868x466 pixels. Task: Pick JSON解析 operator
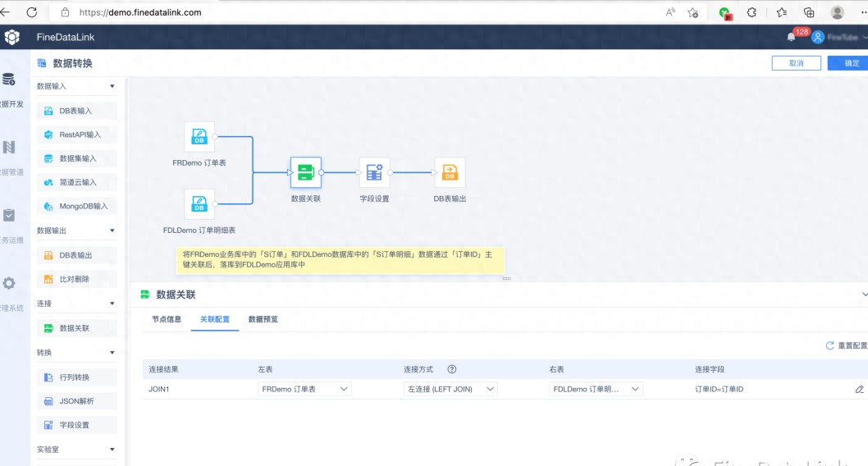coord(77,400)
